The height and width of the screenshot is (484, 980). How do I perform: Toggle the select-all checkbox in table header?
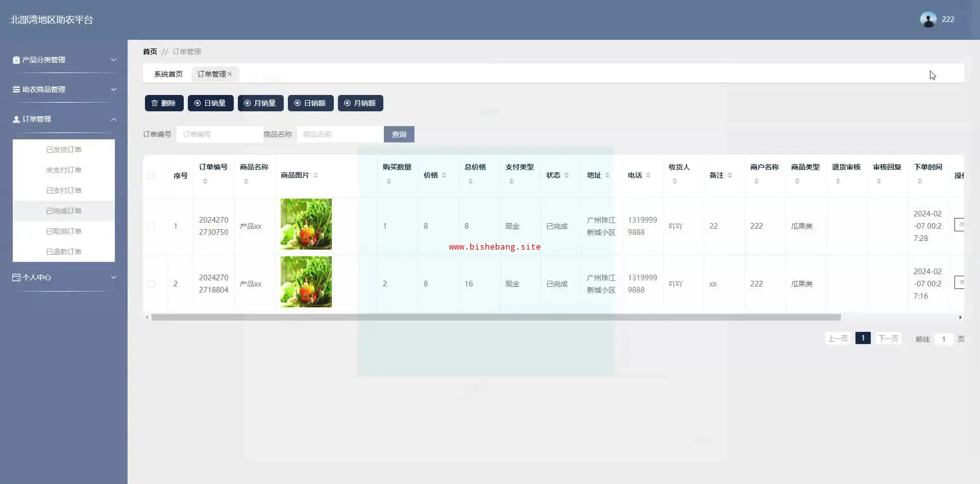click(x=152, y=176)
